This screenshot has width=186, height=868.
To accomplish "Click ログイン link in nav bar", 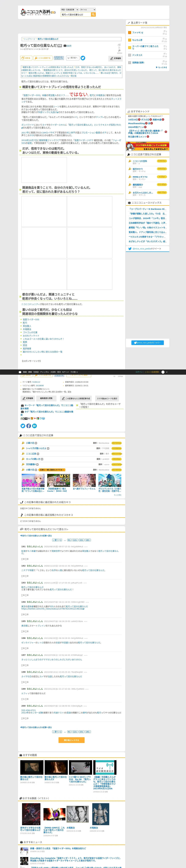I will coord(139,372).
